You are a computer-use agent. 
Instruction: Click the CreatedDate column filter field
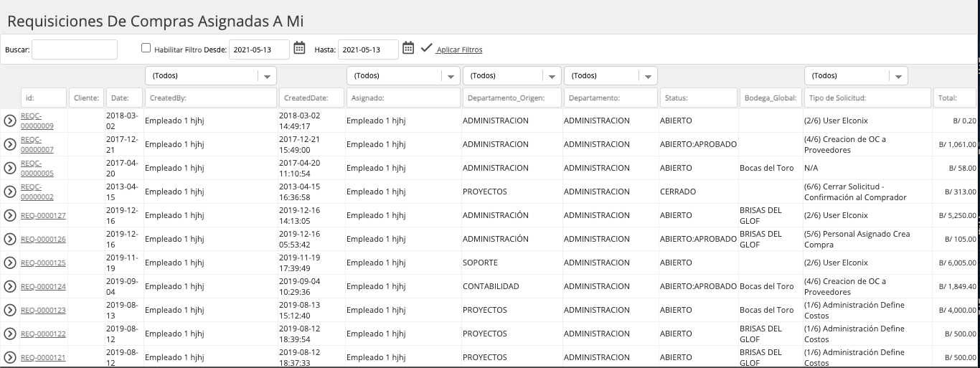tap(311, 98)
